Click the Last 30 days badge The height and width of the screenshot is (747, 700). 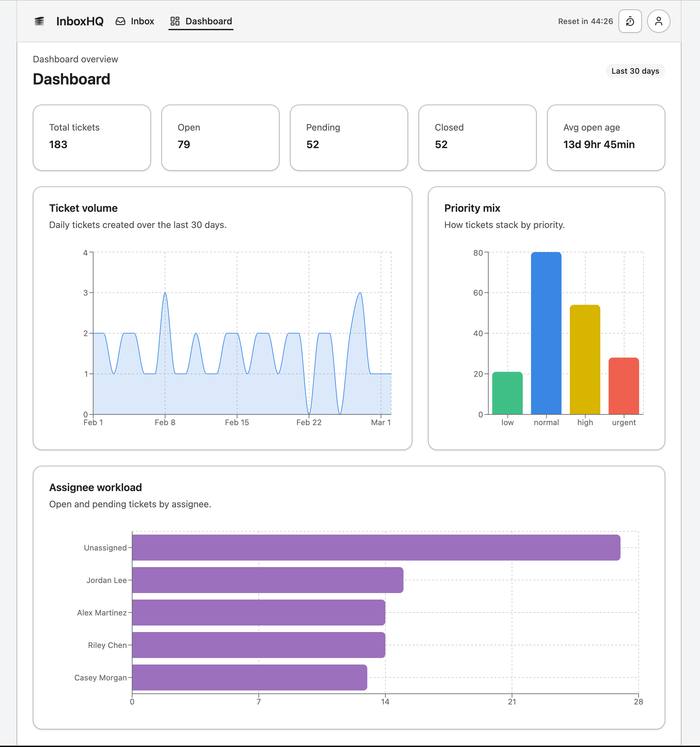635,71
